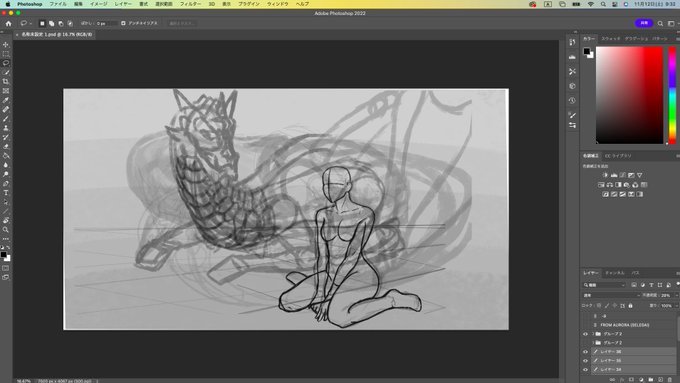This screenshot has width=680, height=383.
Task: Open the フィルター menu
Action: coord(190,4)
